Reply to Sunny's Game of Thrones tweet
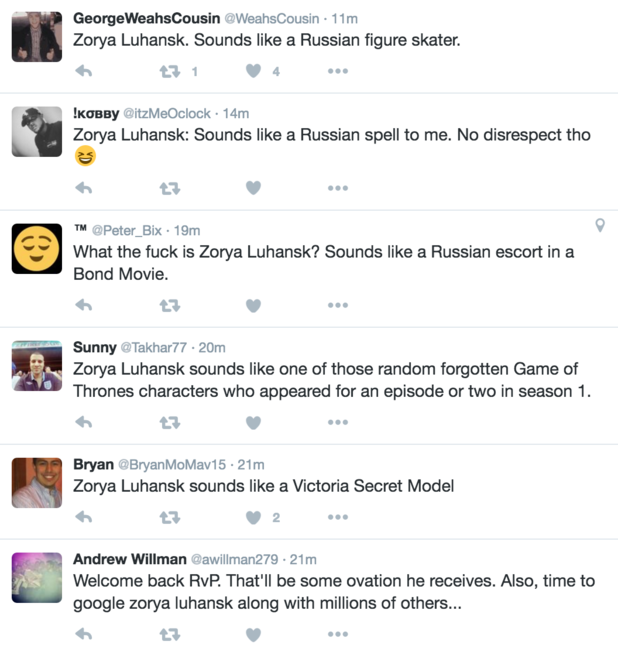 pyautogui.click(x=84, y=422)
